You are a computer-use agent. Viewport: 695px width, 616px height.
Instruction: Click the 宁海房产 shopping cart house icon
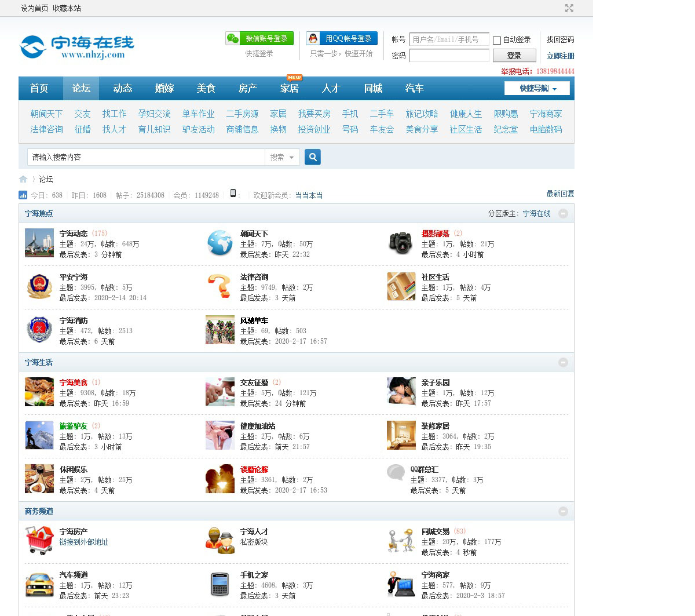point(39,541)
